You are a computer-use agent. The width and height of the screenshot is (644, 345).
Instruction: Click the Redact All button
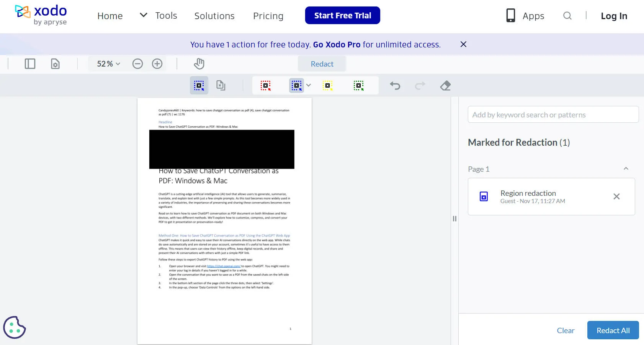coord(613,330)
